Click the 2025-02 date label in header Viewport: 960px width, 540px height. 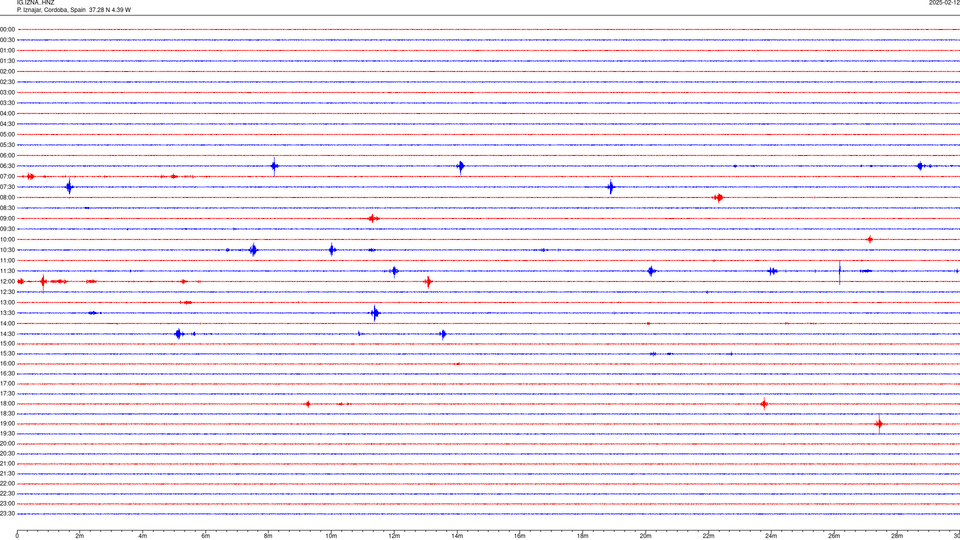pyautogui.click(x=944, y=3)
